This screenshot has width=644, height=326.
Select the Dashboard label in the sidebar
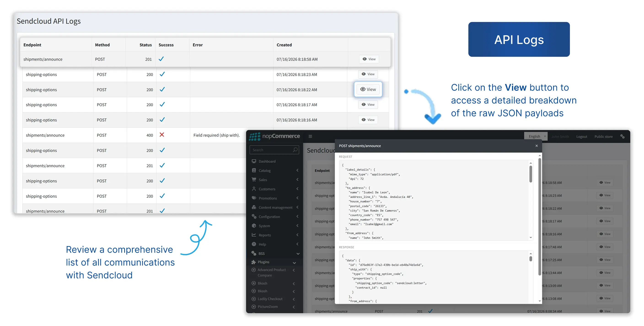[267, 161]
